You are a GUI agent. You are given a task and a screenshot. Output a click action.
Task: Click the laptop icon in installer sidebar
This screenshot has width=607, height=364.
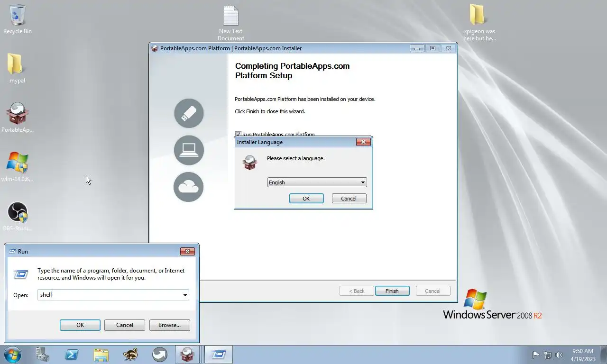[x=189, y=150]
